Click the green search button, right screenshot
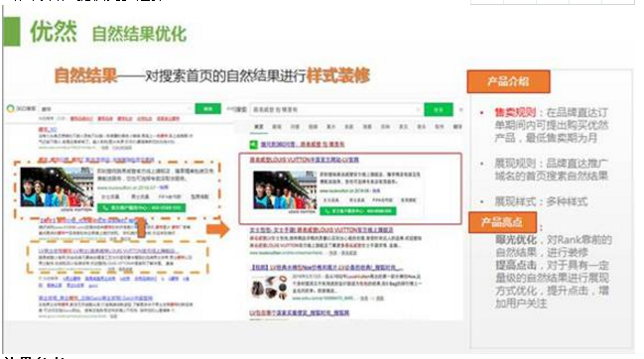The width and height of the screenshot is (644, 359). [x=439, y=109]
